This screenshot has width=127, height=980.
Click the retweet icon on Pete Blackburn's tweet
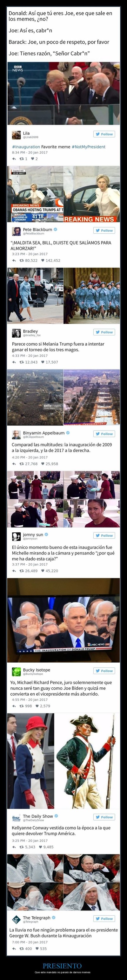(22, 261)
